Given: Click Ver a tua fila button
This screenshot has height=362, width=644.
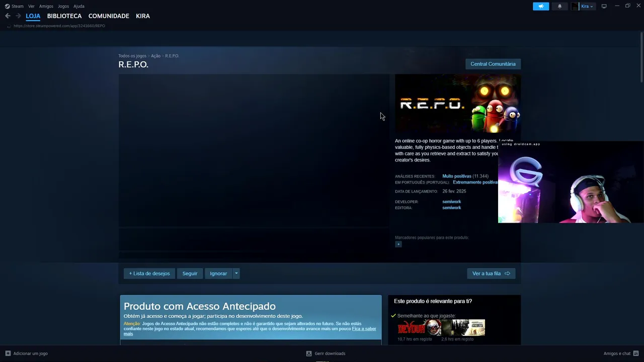Looking at the screenshot, I should click(x=491, y=274).
